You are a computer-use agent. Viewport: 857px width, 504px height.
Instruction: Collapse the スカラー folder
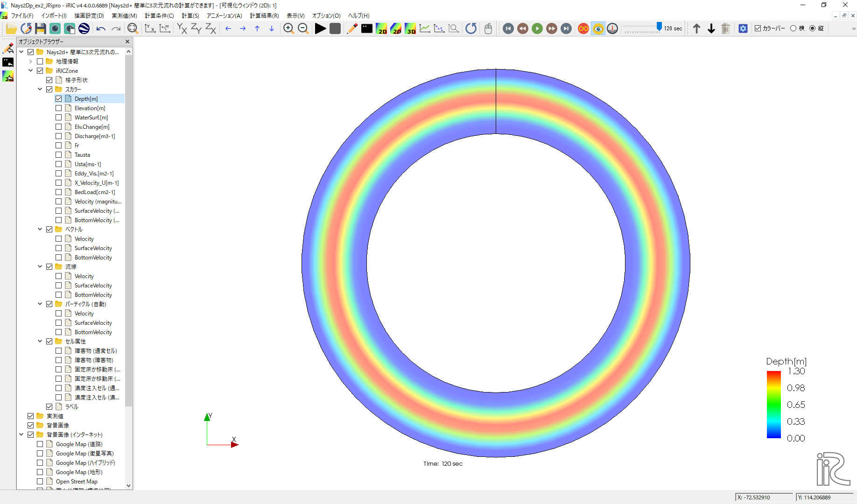(x=40, y=89)
